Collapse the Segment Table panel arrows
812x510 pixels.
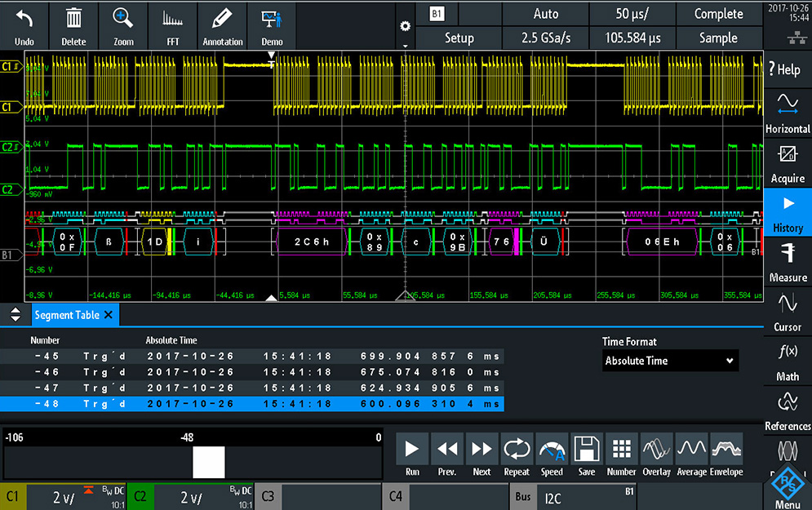pyautogui.click(x=15, y=315)
